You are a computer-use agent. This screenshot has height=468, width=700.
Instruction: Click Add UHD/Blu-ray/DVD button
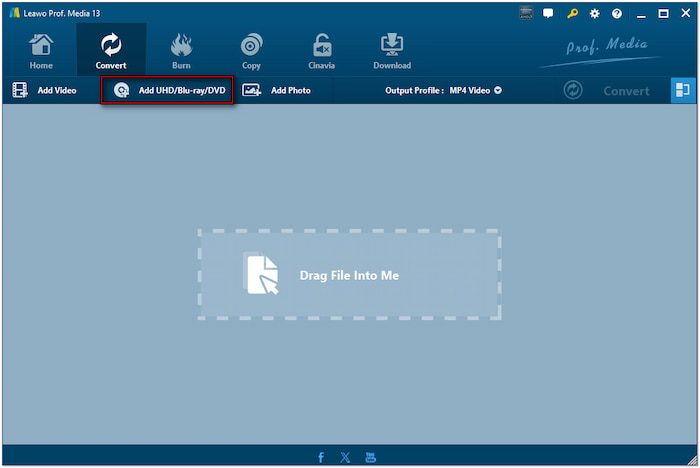pos(167,90)
